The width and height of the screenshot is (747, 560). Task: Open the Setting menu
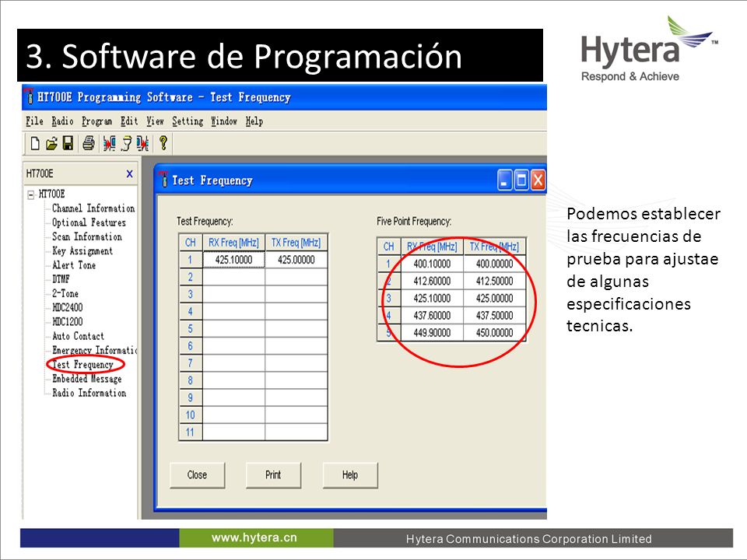pos(188,121)
